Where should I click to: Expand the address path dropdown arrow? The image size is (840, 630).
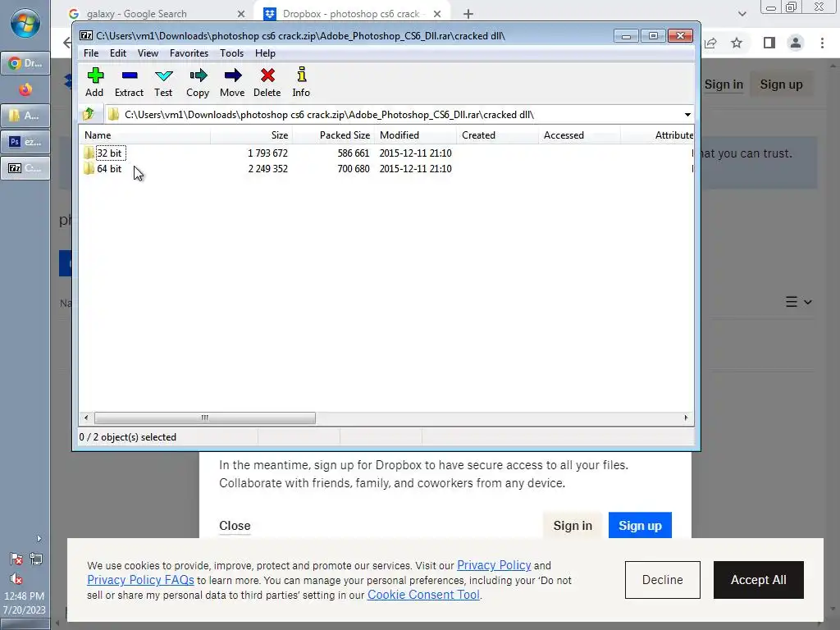coord(687,115)
